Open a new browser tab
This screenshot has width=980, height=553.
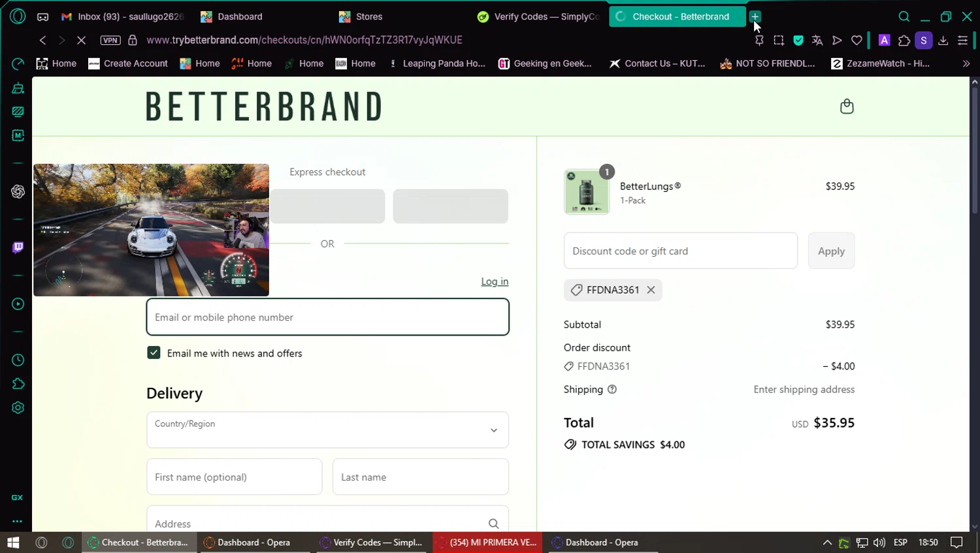point(755,16)
